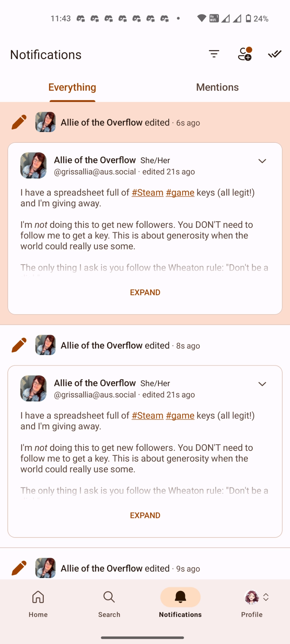Open the #Steam hashtag in first post
290x644 pixels.
click(147, 192)
